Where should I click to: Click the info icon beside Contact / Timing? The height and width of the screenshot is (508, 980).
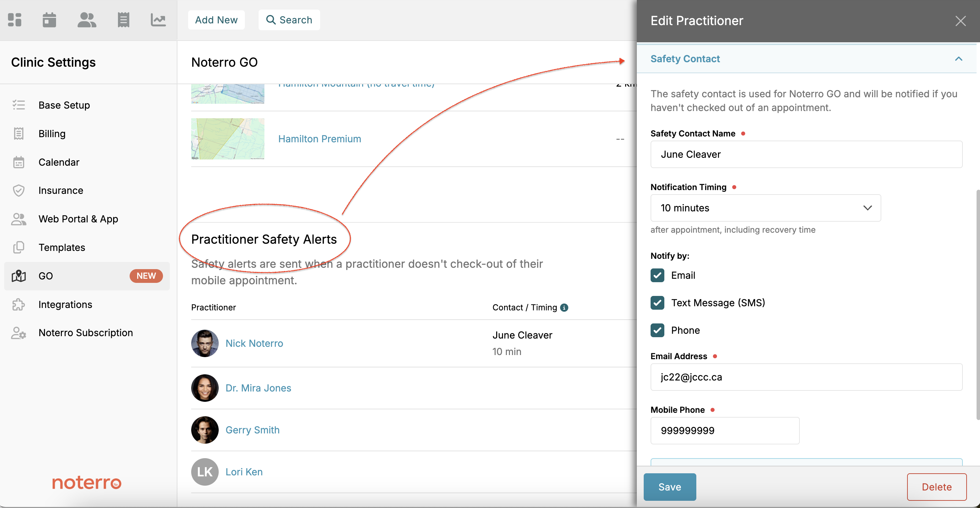pos(564,308)
